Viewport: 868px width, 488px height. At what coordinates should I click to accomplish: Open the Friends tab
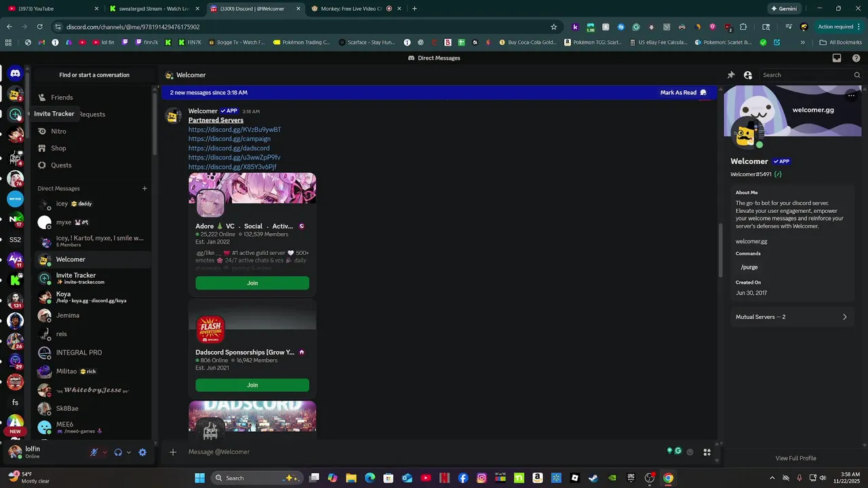[x=94, y=98]
